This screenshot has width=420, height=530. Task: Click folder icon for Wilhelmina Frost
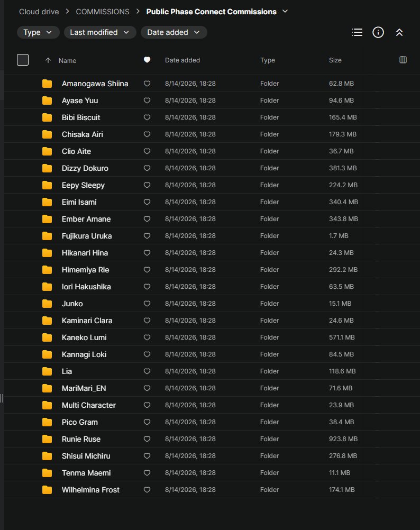(x=47, y=489)
